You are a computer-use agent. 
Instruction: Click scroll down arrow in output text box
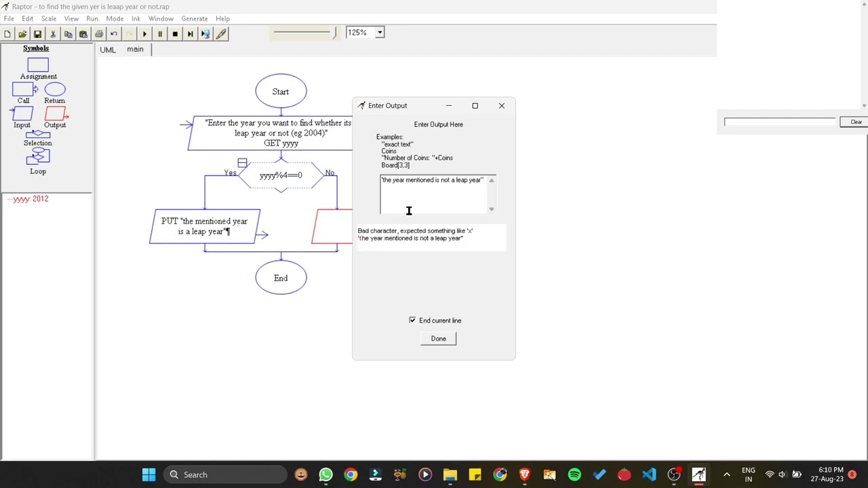tap(492, 209)
